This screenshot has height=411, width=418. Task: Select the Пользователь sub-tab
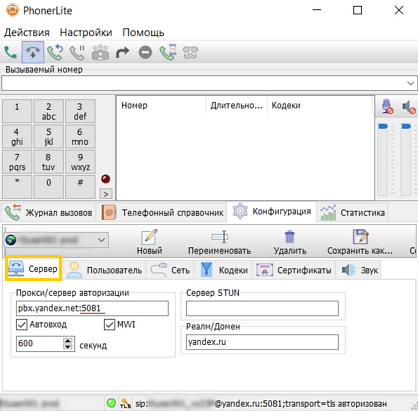(x=104, y=270)
